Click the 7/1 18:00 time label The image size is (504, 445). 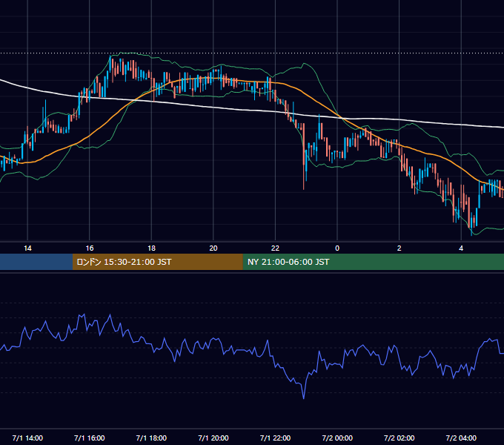point(151,438)
